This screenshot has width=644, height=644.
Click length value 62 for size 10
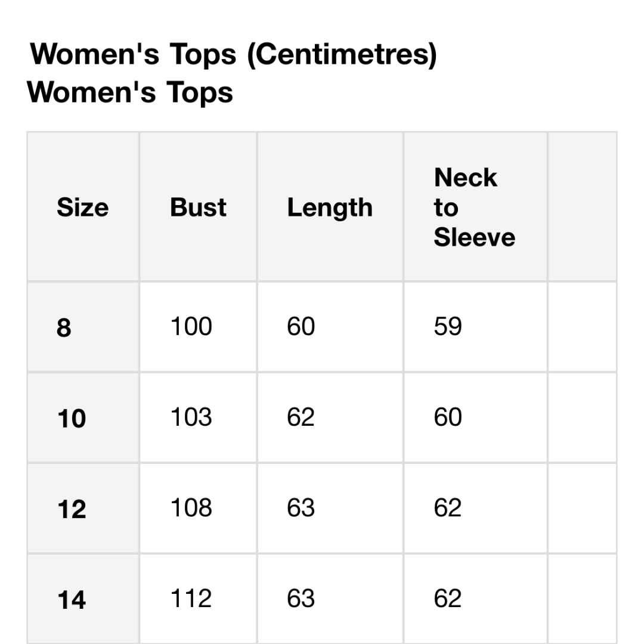click(301, 417)
